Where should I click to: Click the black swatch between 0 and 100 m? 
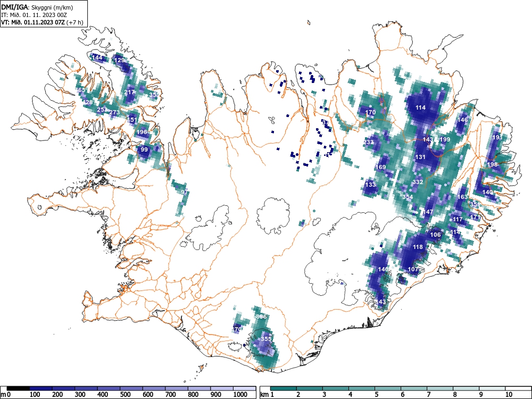coord(18,388)
